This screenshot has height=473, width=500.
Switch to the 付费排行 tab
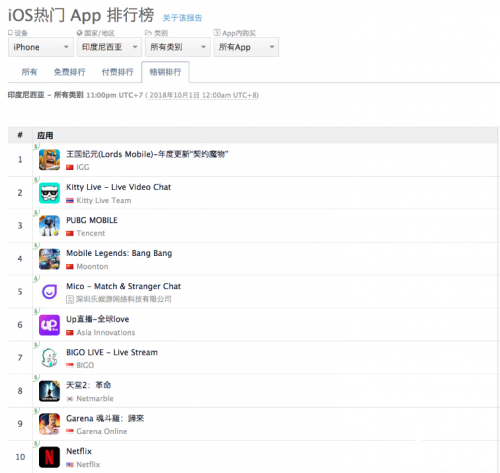pyautogui.click(x=117, y=72)
